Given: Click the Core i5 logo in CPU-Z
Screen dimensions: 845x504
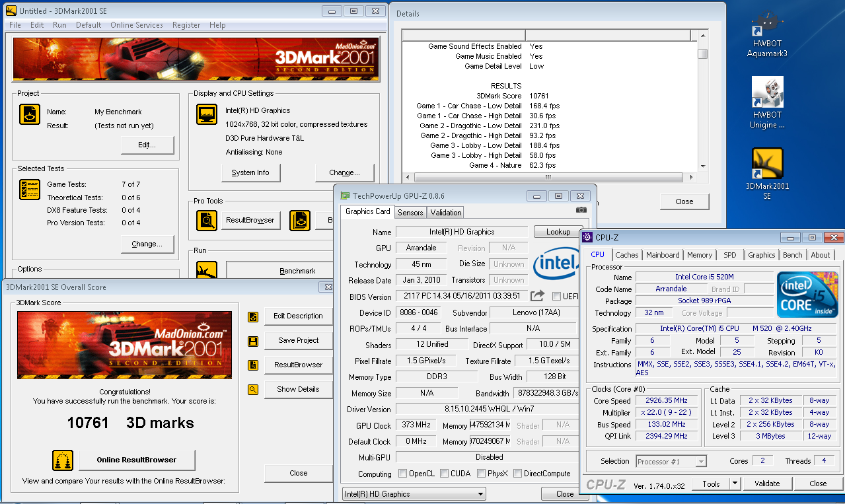Looking at the screenshot, I should point(807,294).
